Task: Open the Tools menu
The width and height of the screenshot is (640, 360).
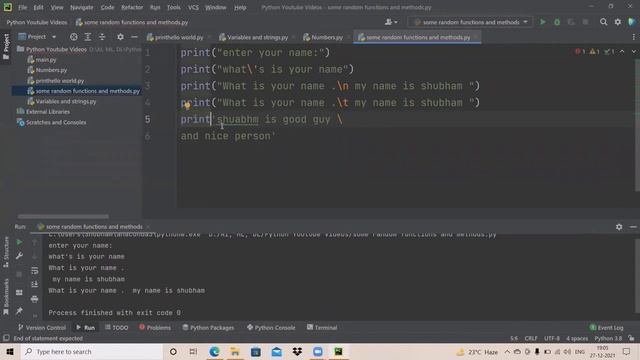Action: point(173,7)
